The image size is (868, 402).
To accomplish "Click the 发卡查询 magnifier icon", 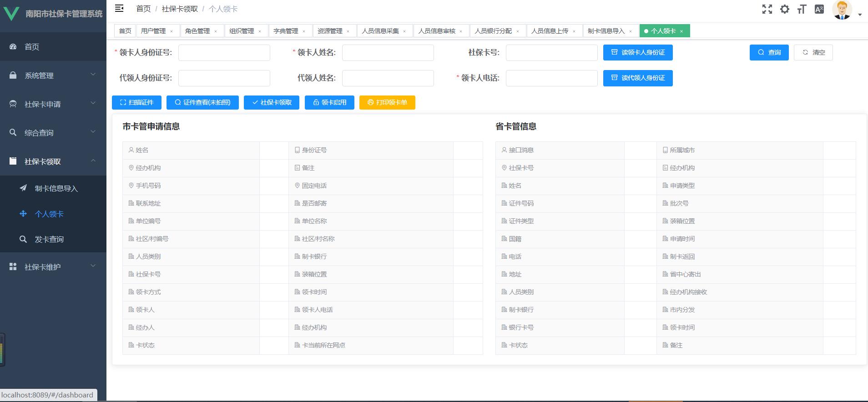I will coord(23,239).
